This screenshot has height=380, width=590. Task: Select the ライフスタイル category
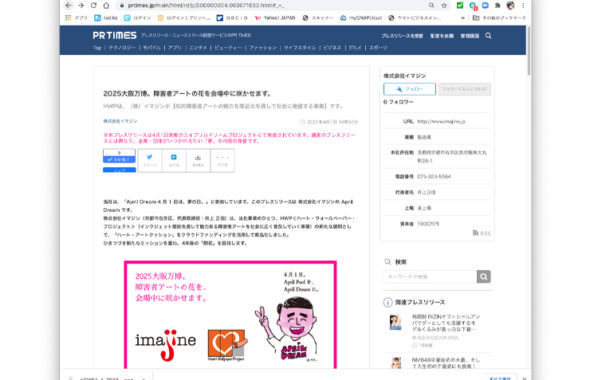(300, 48)
